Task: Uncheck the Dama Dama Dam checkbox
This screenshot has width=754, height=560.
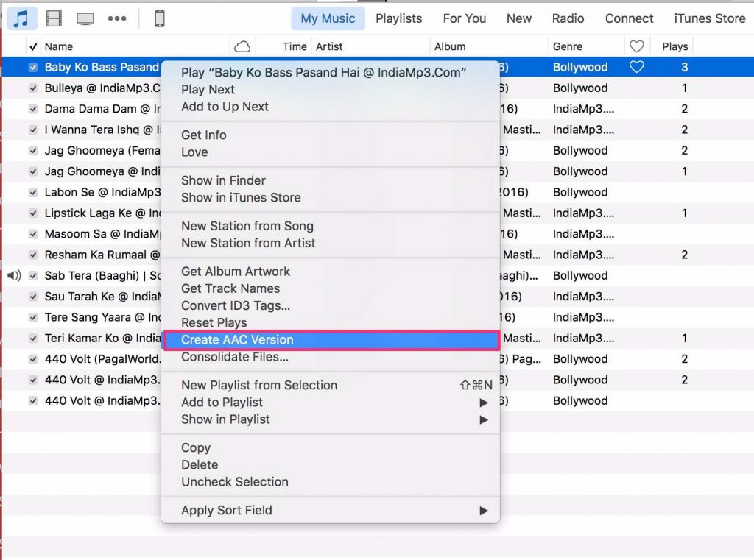Action: coord(33,109)
